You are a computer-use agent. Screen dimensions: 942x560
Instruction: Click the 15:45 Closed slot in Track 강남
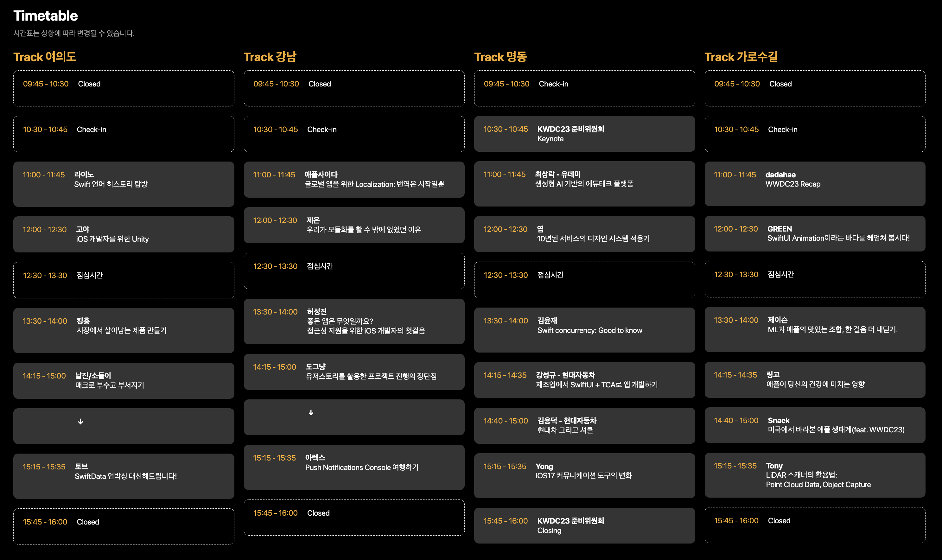[354, 518]
